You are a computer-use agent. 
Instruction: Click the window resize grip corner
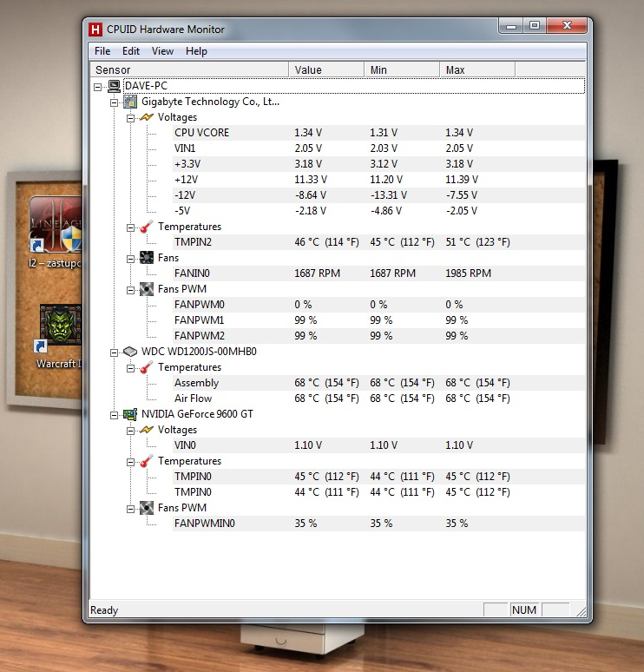point(581,611)
